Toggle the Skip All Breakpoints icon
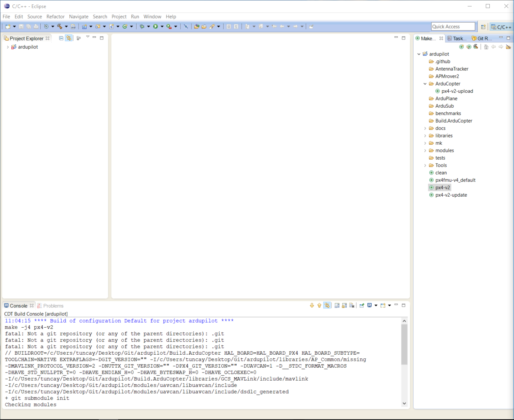Screen dimensions: 514x420 [x=186, y=27]
